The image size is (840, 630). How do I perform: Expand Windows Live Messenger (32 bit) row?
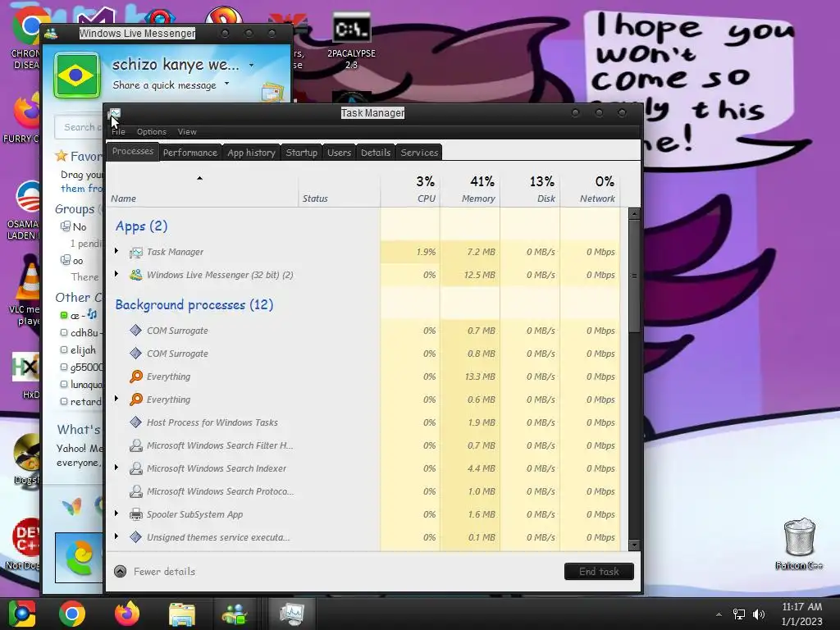click(x=116, y=274)
